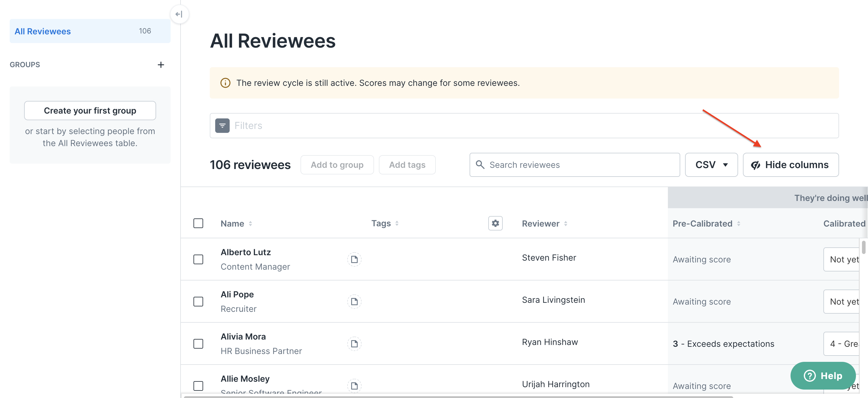Click the Search reviewees field
868x398 pixels.
[575, 165]
